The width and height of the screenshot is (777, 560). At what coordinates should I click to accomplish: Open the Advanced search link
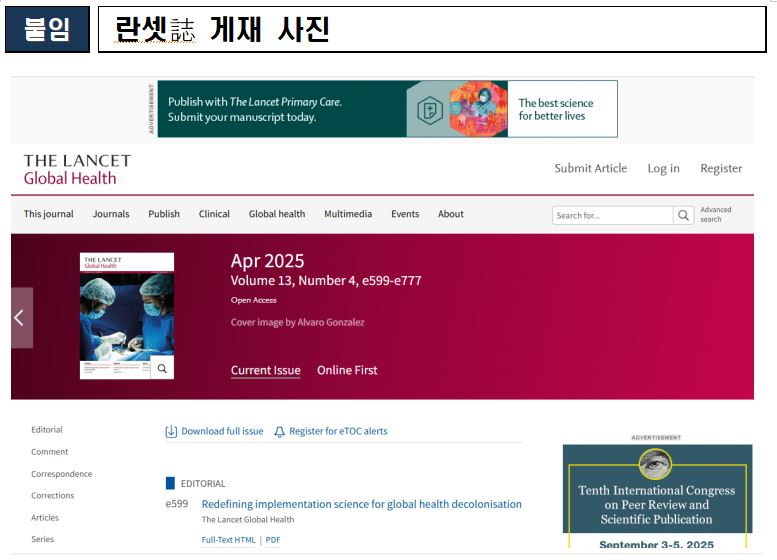tap(715, 214)
